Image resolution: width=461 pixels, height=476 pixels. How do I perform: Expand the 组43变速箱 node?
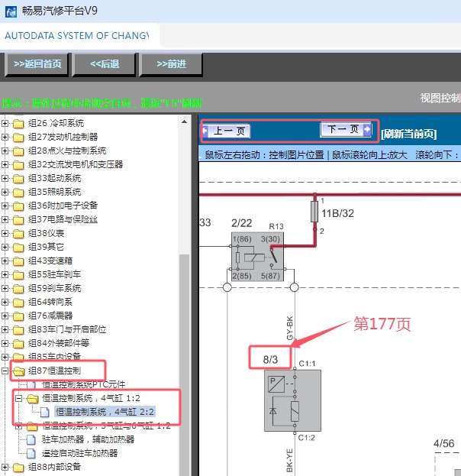click(5, 261)
